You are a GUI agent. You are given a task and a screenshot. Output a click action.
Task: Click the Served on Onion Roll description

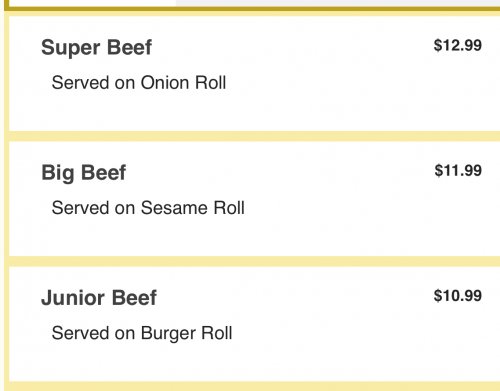point(139,83)
